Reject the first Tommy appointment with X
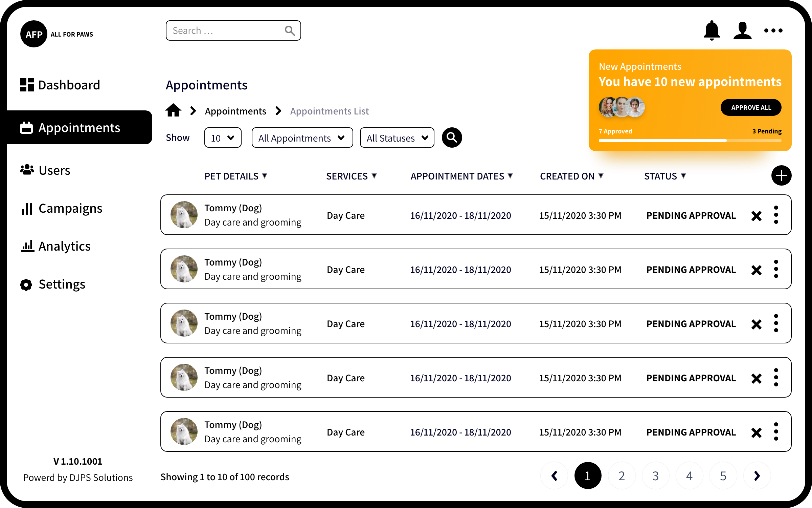This screenshot has height=508, width=812. (757, 216)
